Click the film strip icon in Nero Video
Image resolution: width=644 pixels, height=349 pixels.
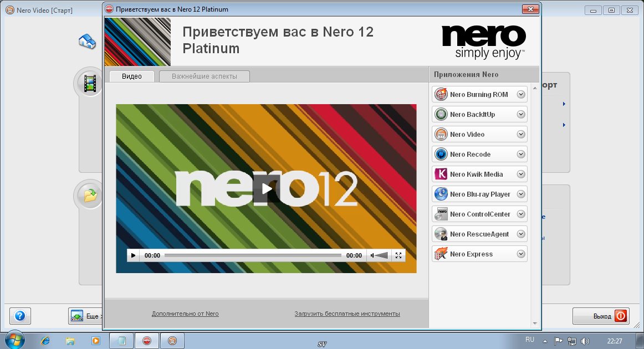pyautogui.click(x=90, y=83)
